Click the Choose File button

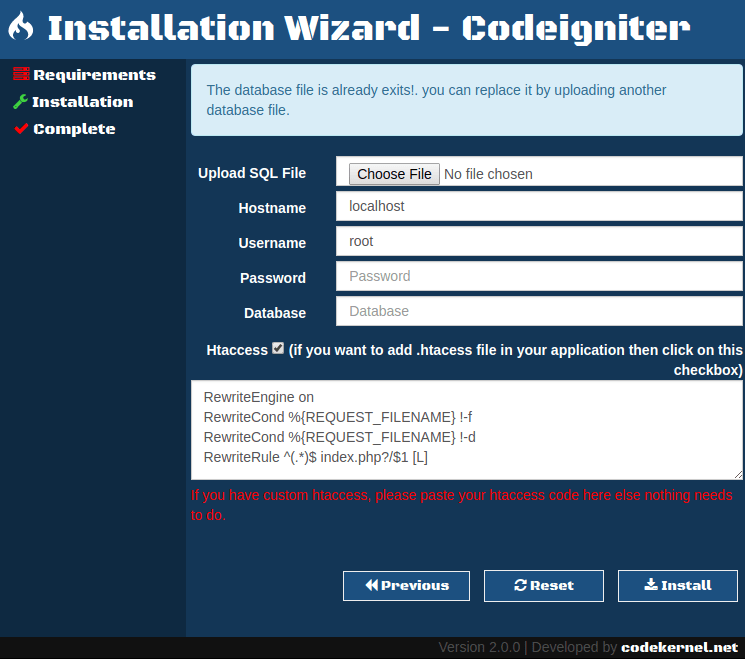[394, 174]
